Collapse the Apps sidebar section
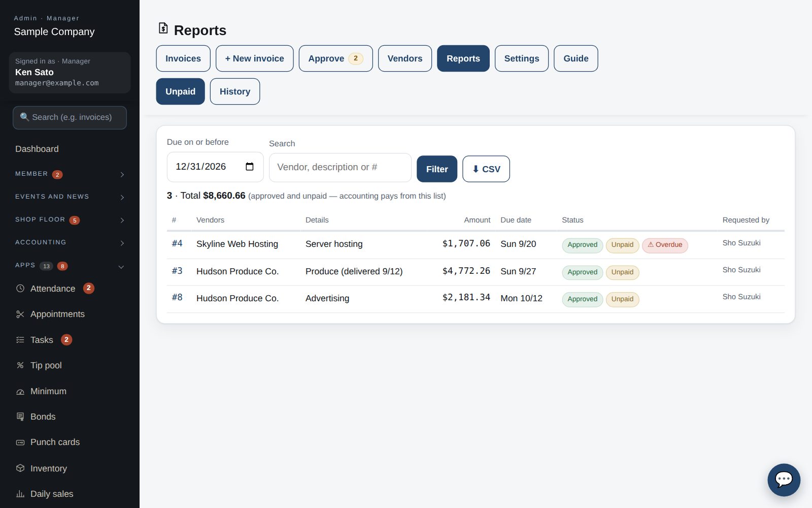Image resolution: width=812 pixels, height=508 pixels. (x=121, y=267)
